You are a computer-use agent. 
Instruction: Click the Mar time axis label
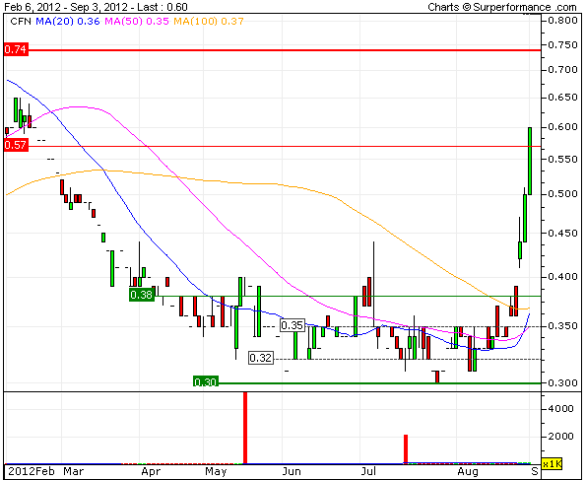pyautogui.click(x=73, y=471)
